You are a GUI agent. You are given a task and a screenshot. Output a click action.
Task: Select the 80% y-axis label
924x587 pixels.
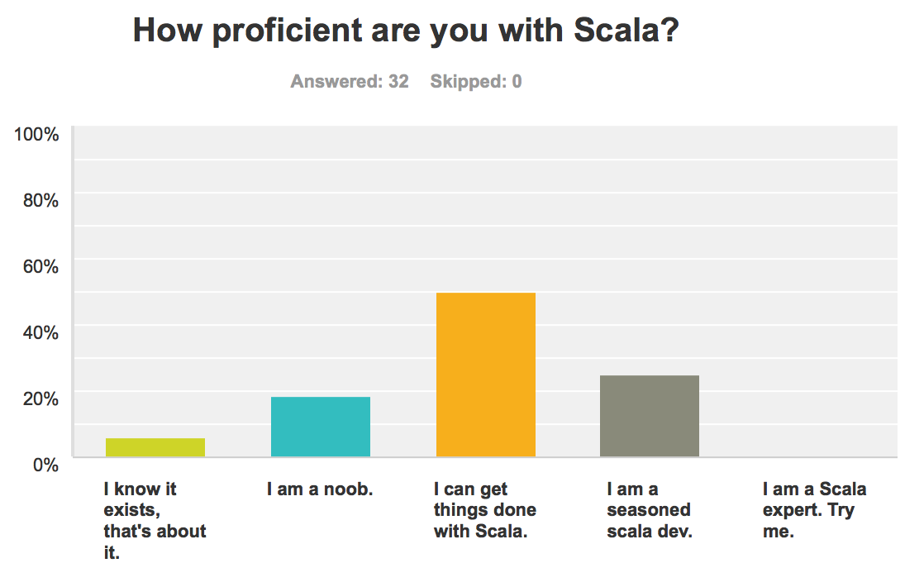pos(40,200)
